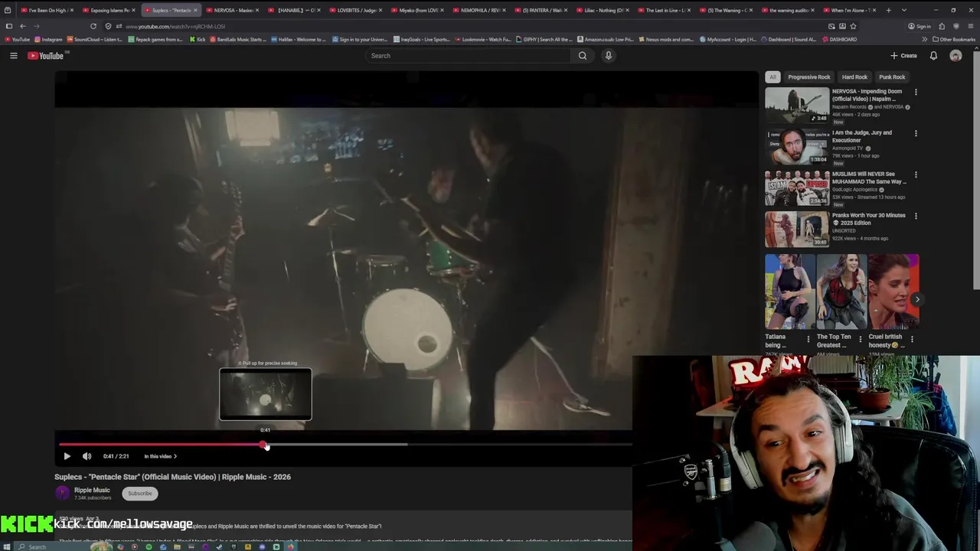Open the options menu for NERVOSA video
Viewport: 980px width, 551px height.
916,92
